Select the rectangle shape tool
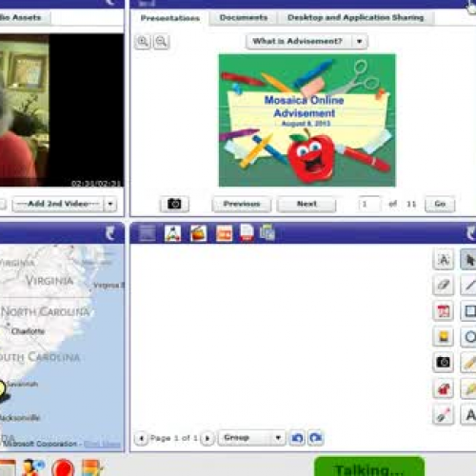This screenshot has height=476, width=476. click(469, 311)
